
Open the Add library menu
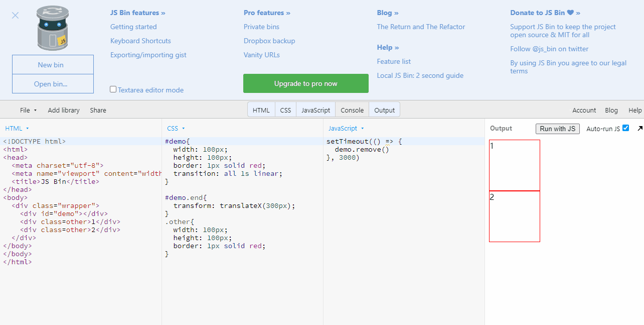64,110
